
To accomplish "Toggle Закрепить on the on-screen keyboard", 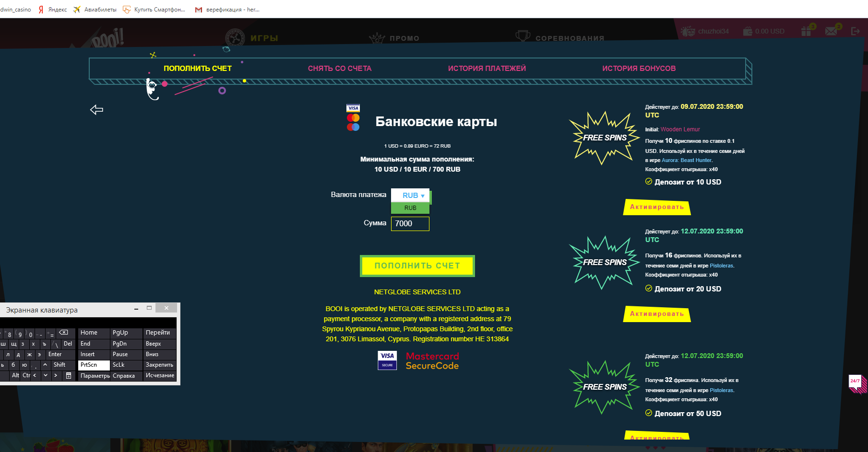I will click(159, 365).
